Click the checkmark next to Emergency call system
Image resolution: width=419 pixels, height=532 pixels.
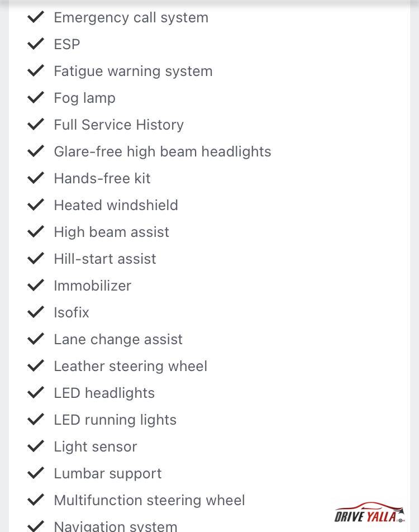point(36,17)
